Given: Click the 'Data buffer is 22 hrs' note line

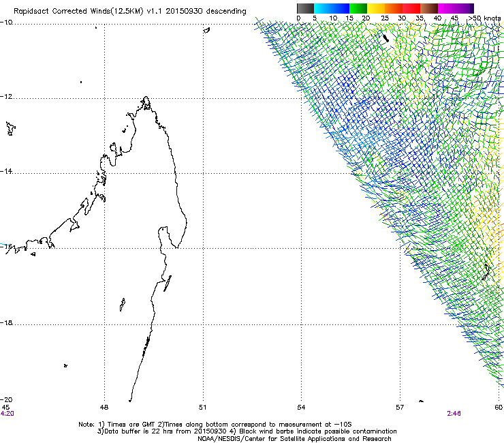Looking at the screenshot, I should 247,431.
